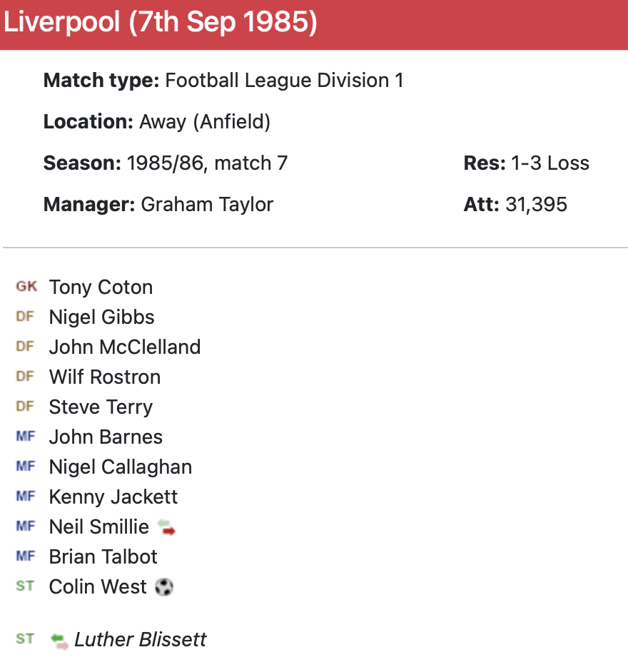Click the substitution arrows before Luther Blissett
The width and height of the screenshot is (628, 672).
tap(59, 640)
